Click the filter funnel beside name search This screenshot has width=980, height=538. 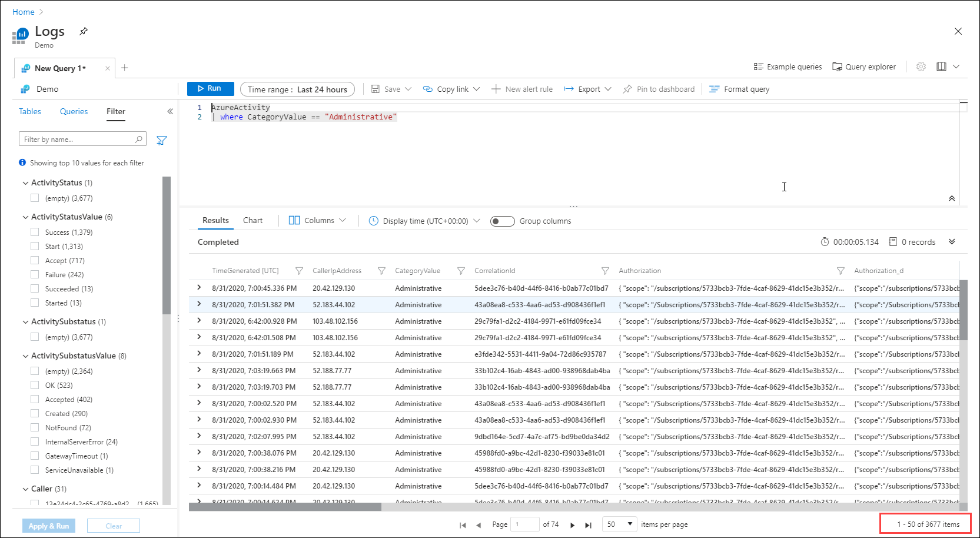pyautogui.click(x=161, y=140)
